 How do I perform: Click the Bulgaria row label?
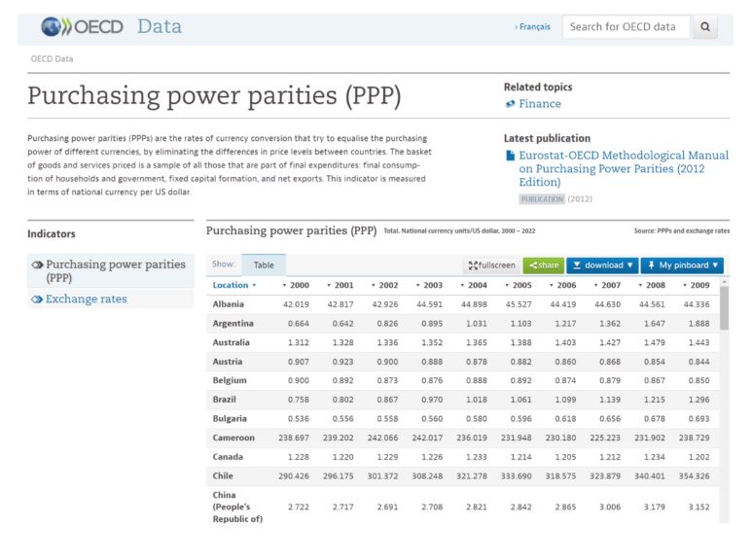point(230,418)
